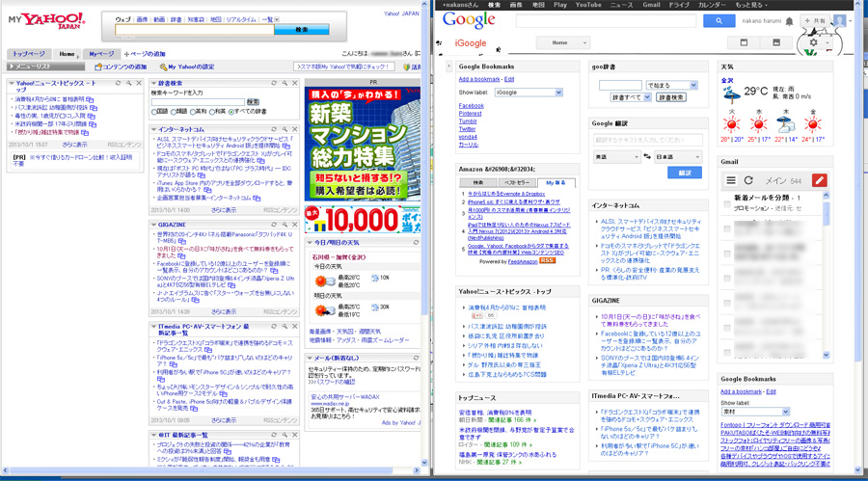868x481 pixels.
Task: Switch to the トップページ tab in My Yahoo
Action: (29, 54)
